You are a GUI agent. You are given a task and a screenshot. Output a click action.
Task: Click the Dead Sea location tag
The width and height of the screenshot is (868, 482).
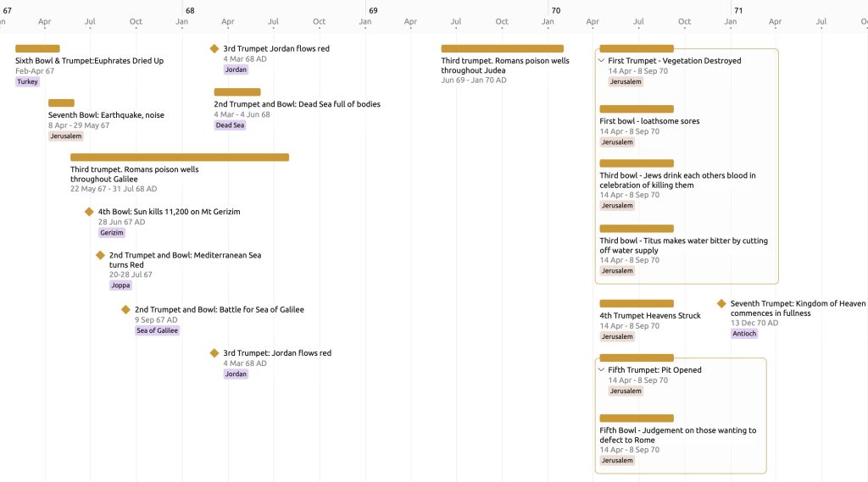[230, 125]
